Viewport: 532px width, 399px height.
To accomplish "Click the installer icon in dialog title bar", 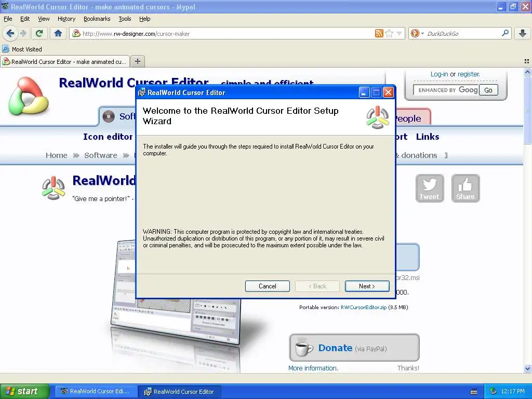I will click(142, 92).
